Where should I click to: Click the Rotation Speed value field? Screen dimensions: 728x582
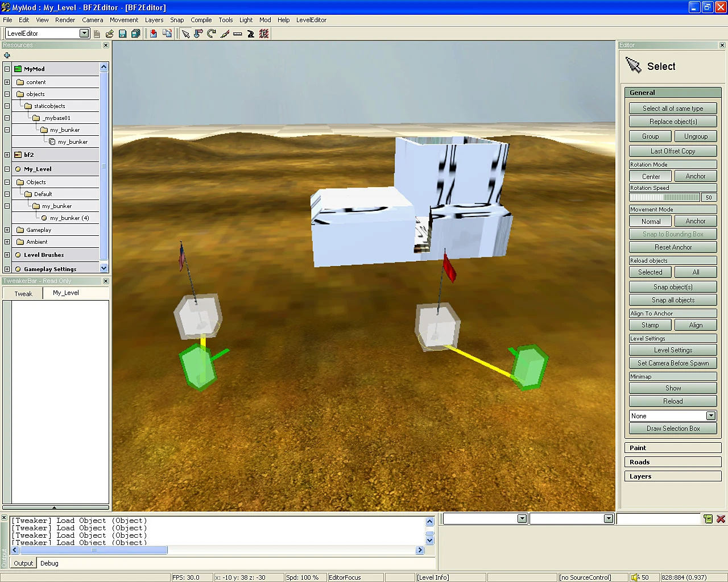pyautogui.click(x=709, y=197)
